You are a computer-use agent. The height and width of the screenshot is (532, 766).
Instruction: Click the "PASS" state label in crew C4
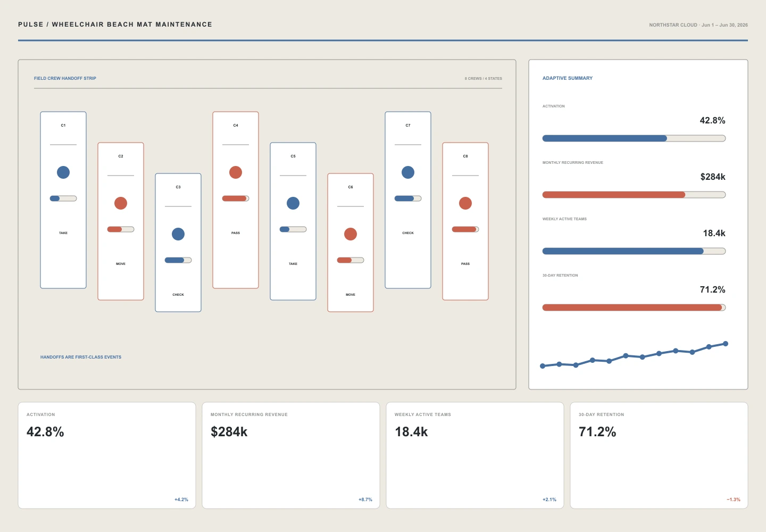coord(236,233)
